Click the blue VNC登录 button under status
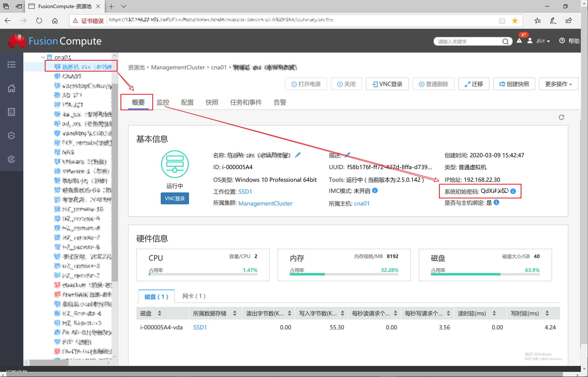Screen dimensions: 588x377 click(175, 198)
